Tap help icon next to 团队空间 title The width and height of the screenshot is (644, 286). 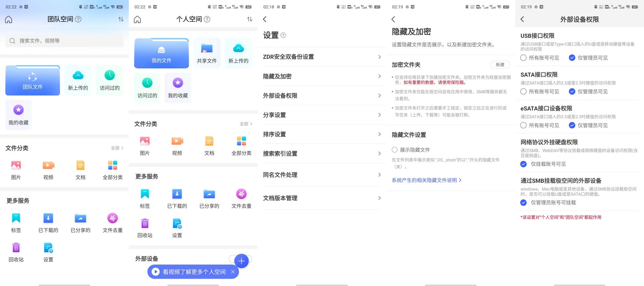click(78, 19)
